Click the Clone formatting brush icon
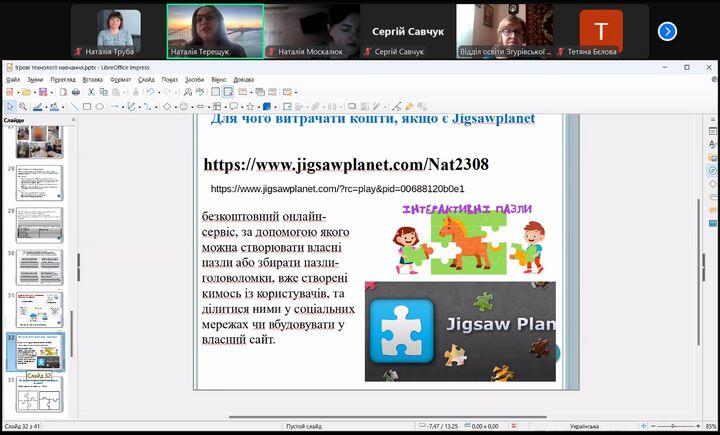Viewport: 720px width, 435px height. point(135,92)
